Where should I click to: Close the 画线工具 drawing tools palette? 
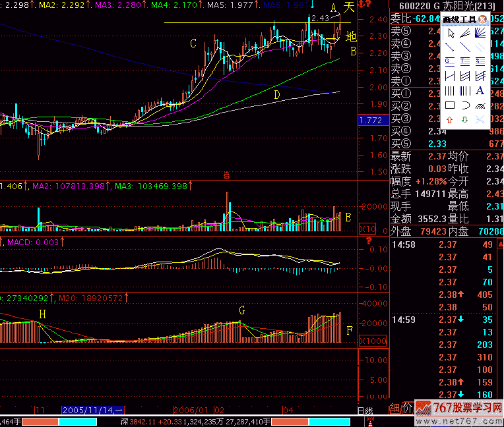pos(482,19)
